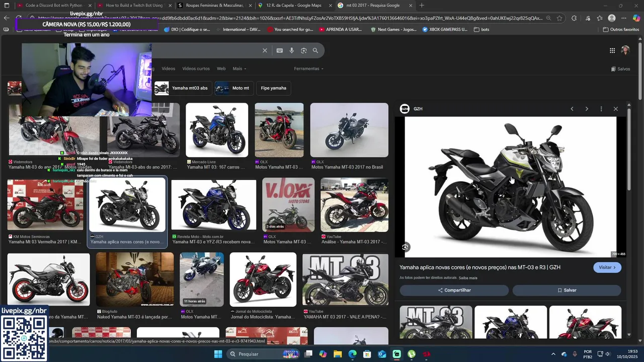Open File Explorer from taskbar
This screenshot has height=362, width=644.
pos(338,354)
